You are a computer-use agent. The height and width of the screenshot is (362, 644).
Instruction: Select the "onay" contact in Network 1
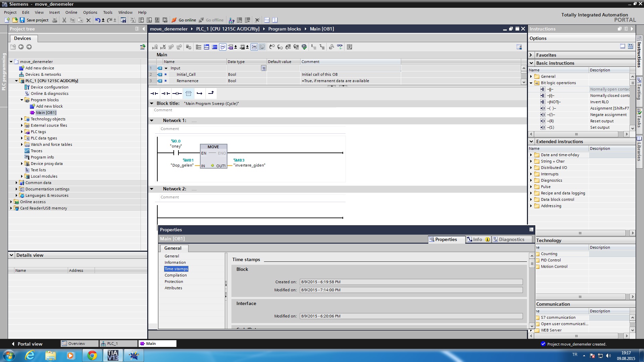[176, 153]
